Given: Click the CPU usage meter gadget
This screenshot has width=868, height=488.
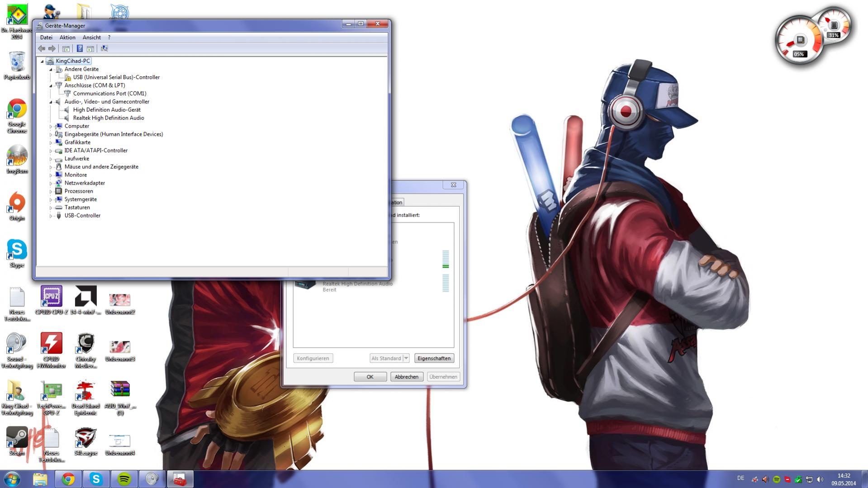Looking at the screenshot, I should (799, 41).
